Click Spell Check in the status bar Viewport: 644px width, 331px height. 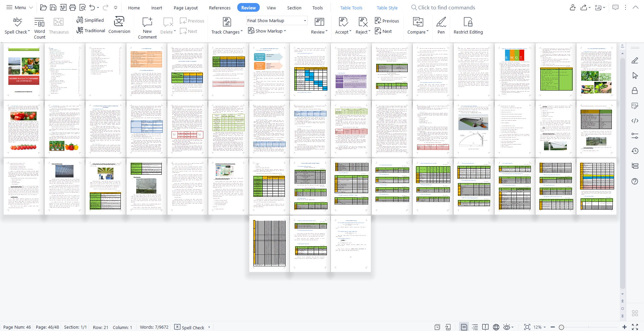[x=190, y=327]
